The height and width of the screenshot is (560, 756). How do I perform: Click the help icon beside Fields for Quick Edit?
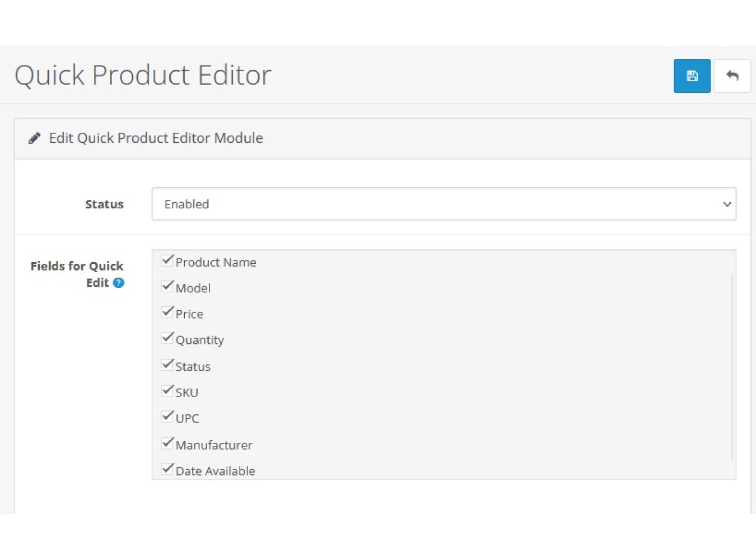118,283
